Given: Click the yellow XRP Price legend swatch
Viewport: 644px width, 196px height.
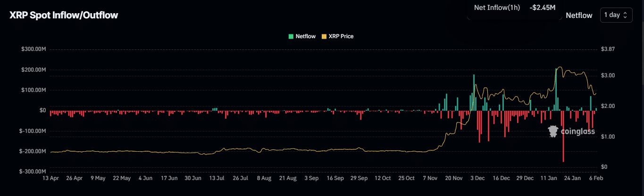Looking at the screenshot, I should click(324, 36).
